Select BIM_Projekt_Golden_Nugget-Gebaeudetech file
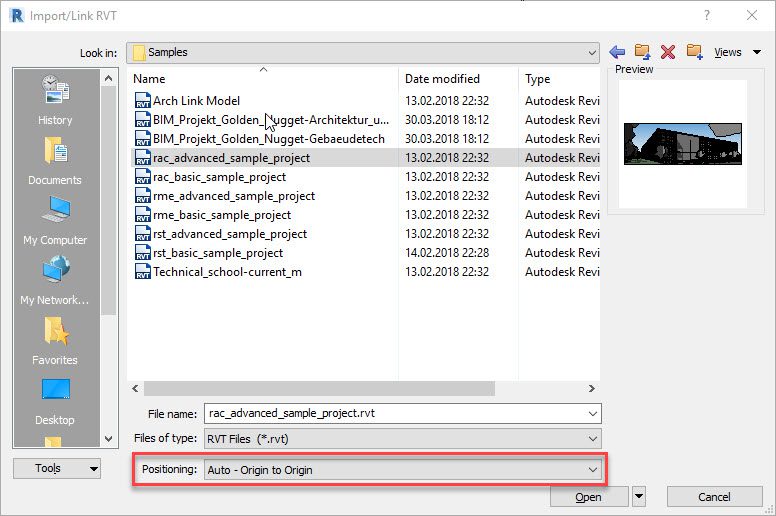The image size is (776, 516). point(269,139)
